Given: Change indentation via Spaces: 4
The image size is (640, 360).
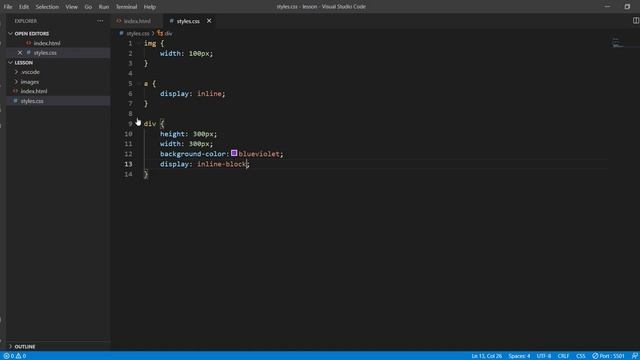Looking at the screenshot, I should (x=519, y=356).
